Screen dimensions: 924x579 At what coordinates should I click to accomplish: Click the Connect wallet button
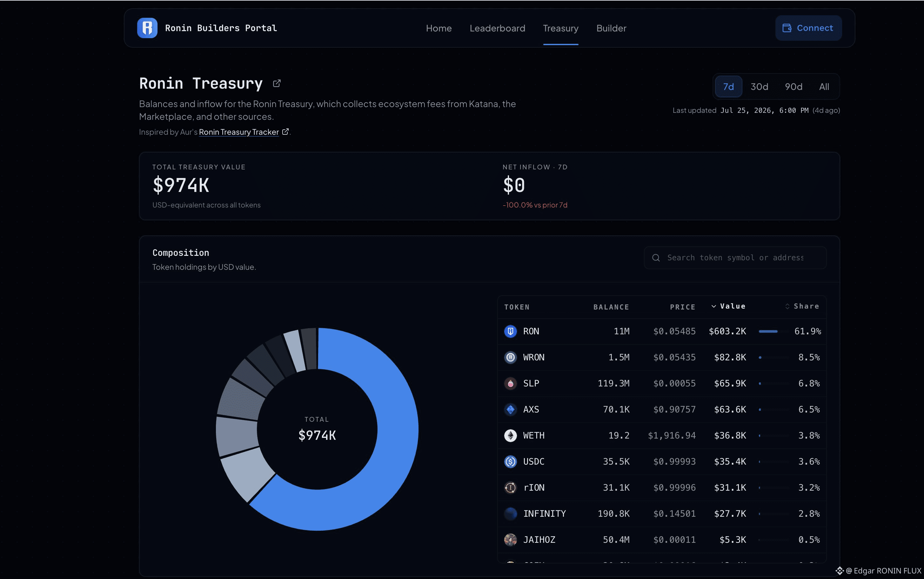tap(808, 28)
